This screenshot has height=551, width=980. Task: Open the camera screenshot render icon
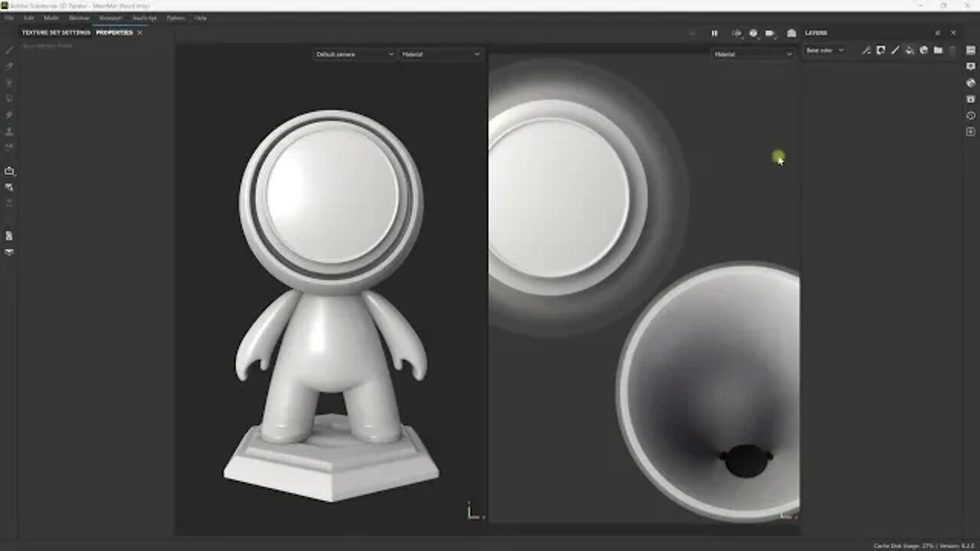click(792, 33)
